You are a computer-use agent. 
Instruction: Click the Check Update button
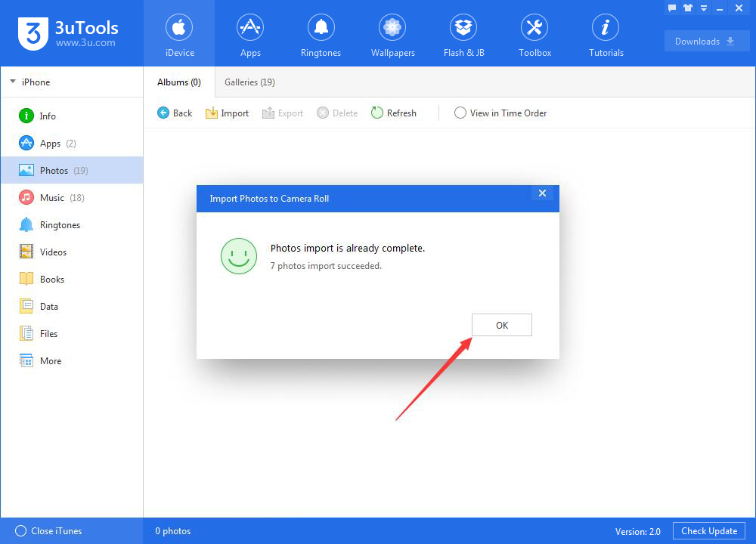[x=709, y=531]
